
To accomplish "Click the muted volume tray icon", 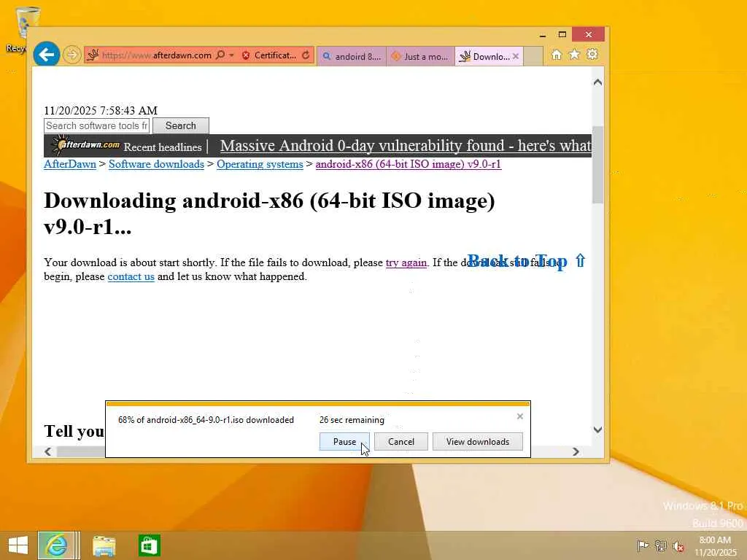I will tap(678, 546).
